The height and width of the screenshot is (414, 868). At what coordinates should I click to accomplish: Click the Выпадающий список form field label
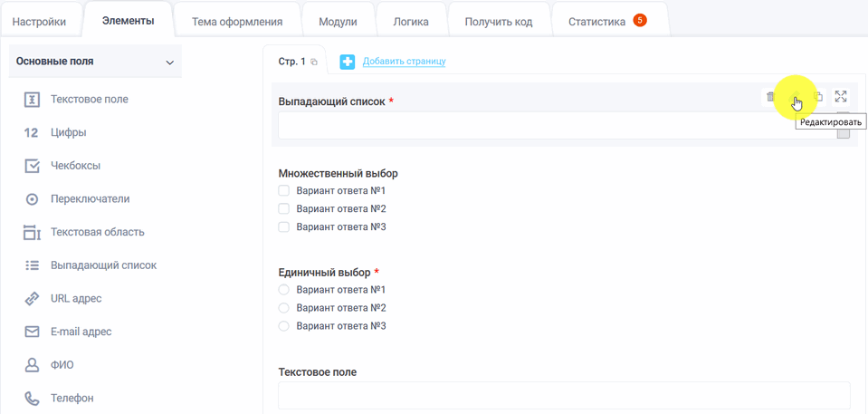[x=331, y=102]
